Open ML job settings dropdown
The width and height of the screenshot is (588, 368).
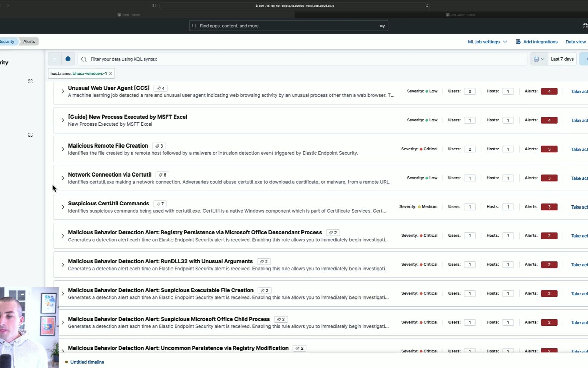pyautogui.click(x=487, y=42)
